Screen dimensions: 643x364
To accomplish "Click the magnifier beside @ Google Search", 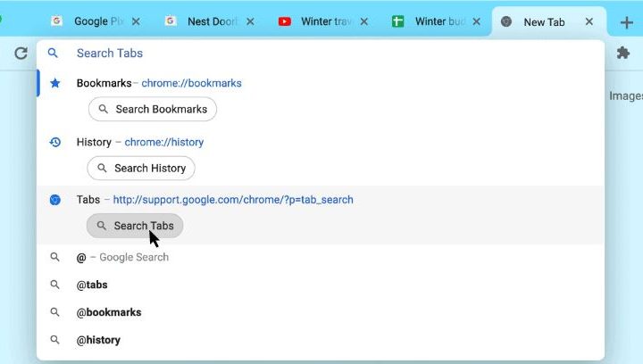I will [54, 257].
